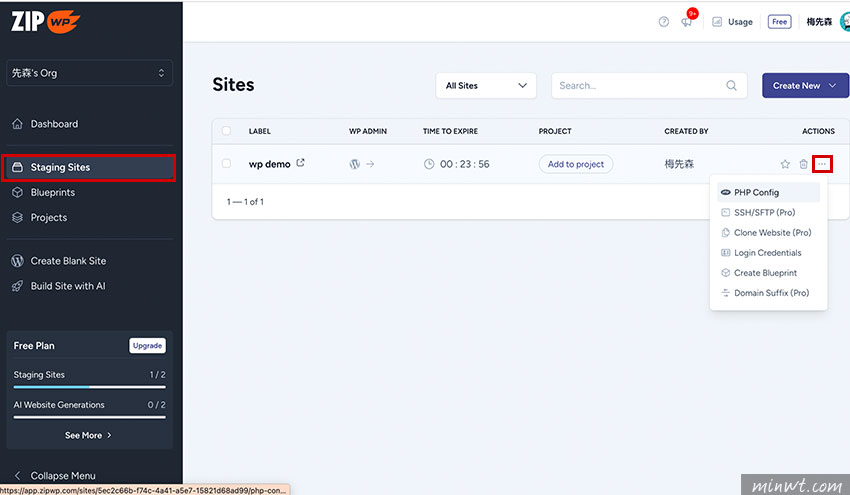Choose Clone Website (Pro) option
The image size is (850, 495).
tap(768, 233)
